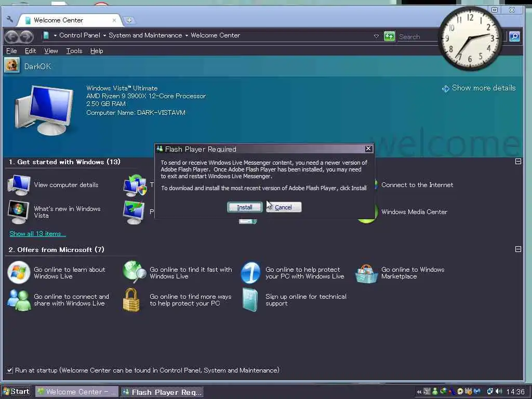The height and width of the screenshot is (399, 532).
Task: Click Windows logo icon for learning Windows Live
Action: click(19, 272)
